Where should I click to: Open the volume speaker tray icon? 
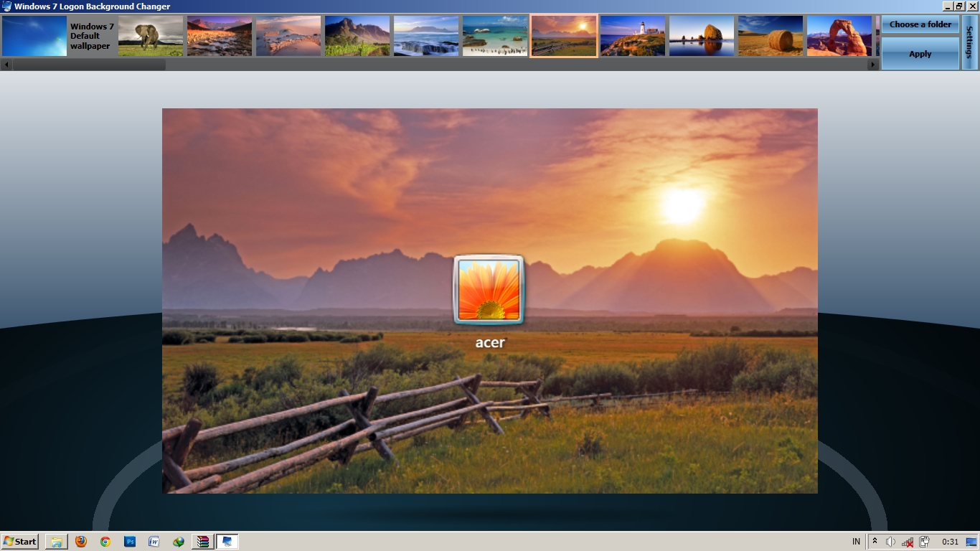(x=891, y=542)
